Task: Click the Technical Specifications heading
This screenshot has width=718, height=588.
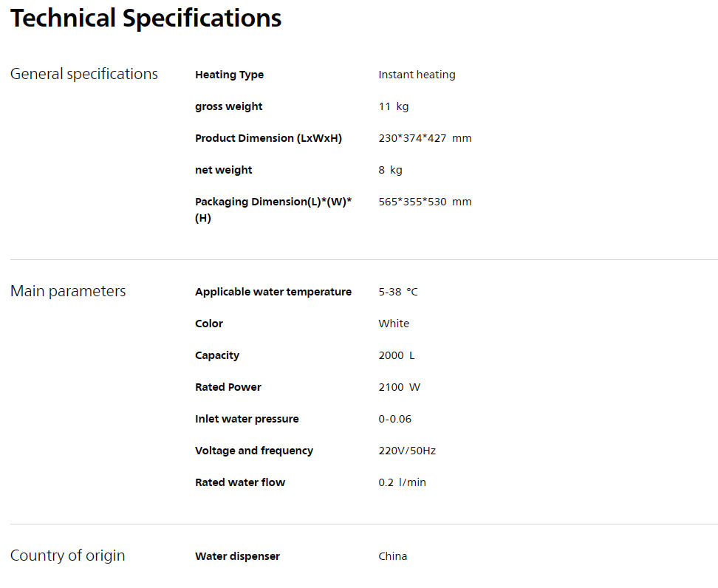Action: point(146,18)
